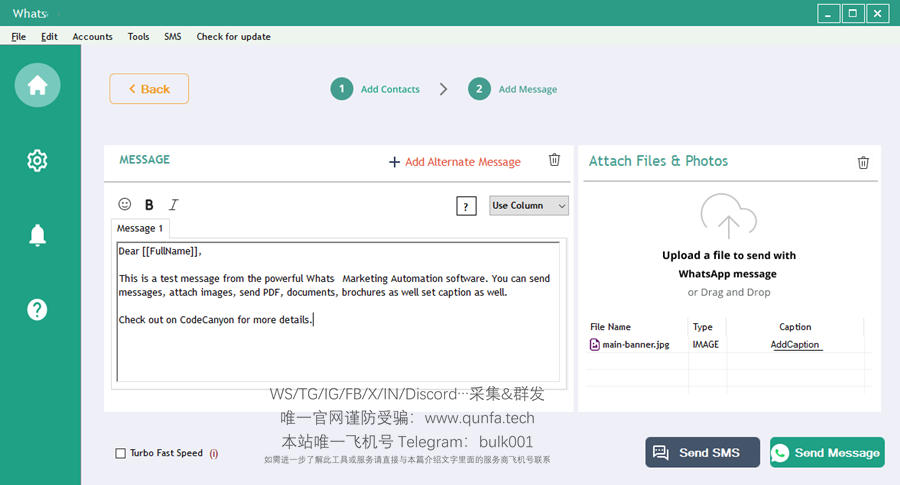
Task: Open the SMS menu
Action: coord(173,37)
